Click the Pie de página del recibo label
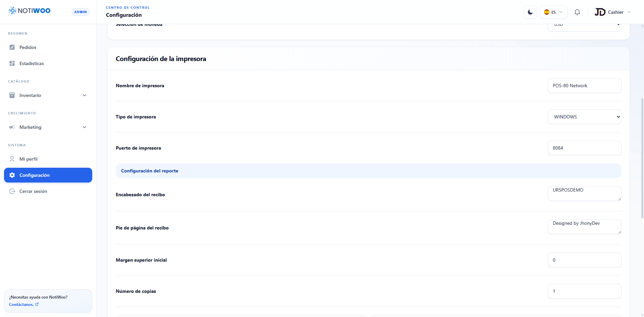The height and width of the screenshot is (317, 644). [x=142, y=228]
